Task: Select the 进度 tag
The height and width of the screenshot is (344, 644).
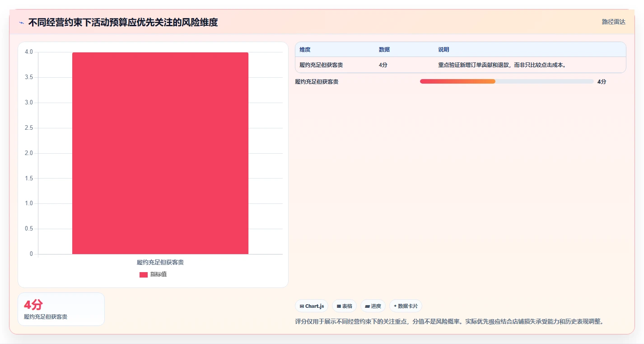Action: coord(373,306)
